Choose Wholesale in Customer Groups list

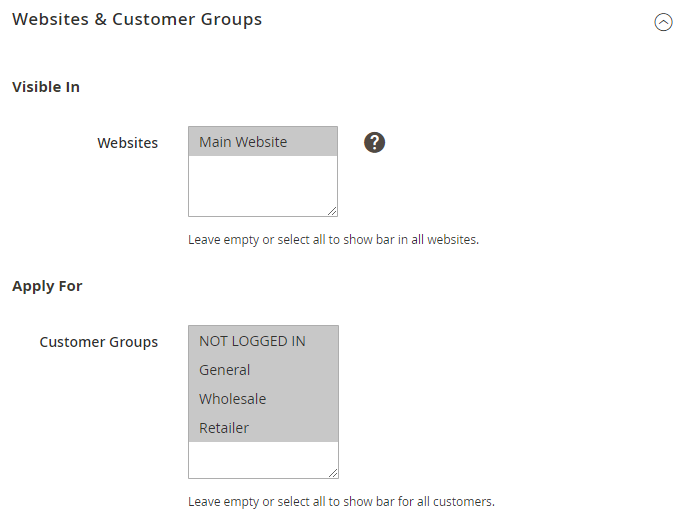pos(232,399)
